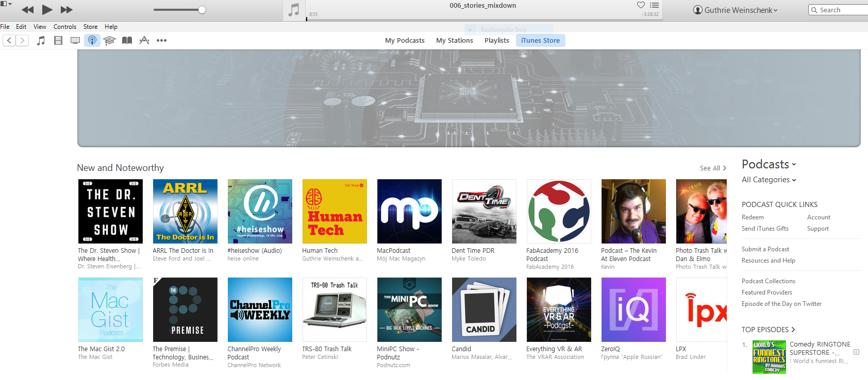
Task: Expand the Guthrie Weinschenk account dropdown
Action: tap(736, 10)
